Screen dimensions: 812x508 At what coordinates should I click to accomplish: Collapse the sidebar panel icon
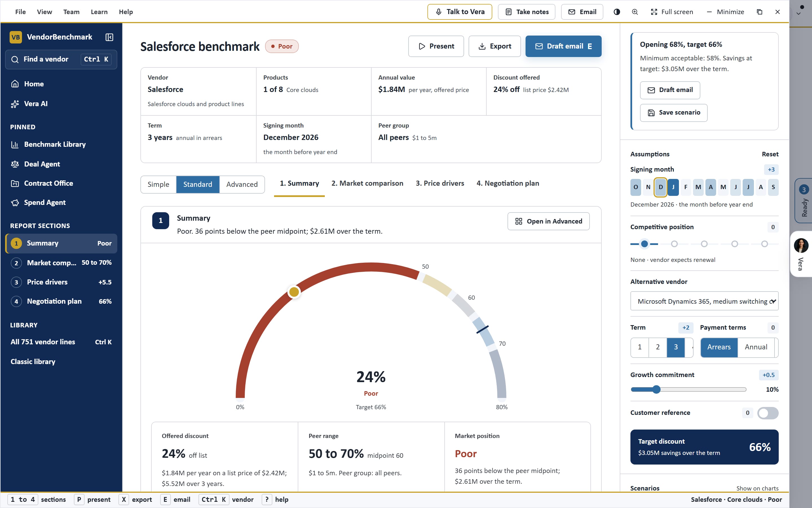click(x=109, y=37)
